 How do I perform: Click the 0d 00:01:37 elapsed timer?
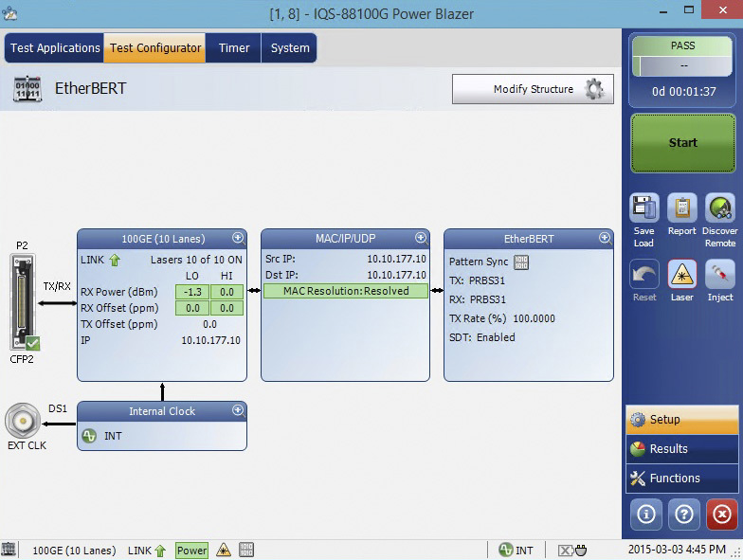pyautogui.click(x=684, y=91)
